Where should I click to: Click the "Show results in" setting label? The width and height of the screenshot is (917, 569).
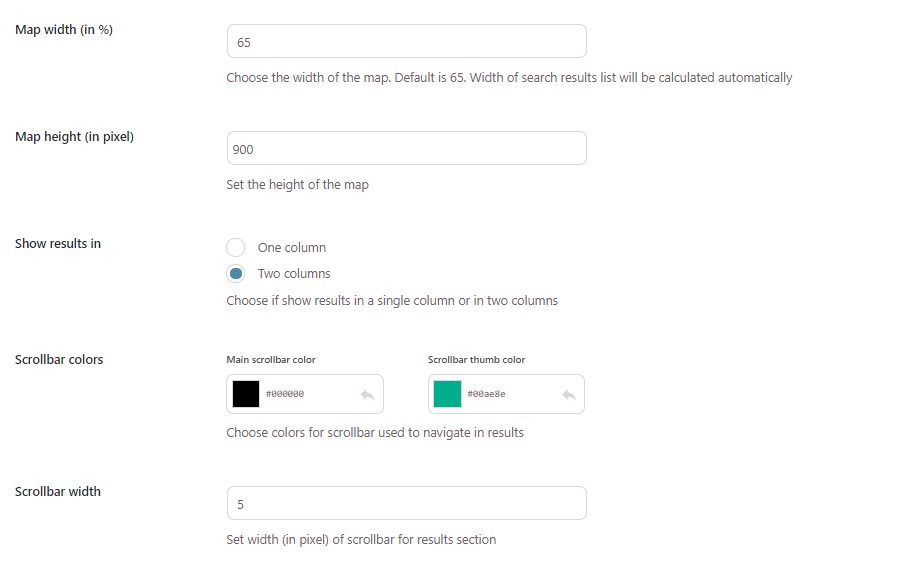pos(58,243)
